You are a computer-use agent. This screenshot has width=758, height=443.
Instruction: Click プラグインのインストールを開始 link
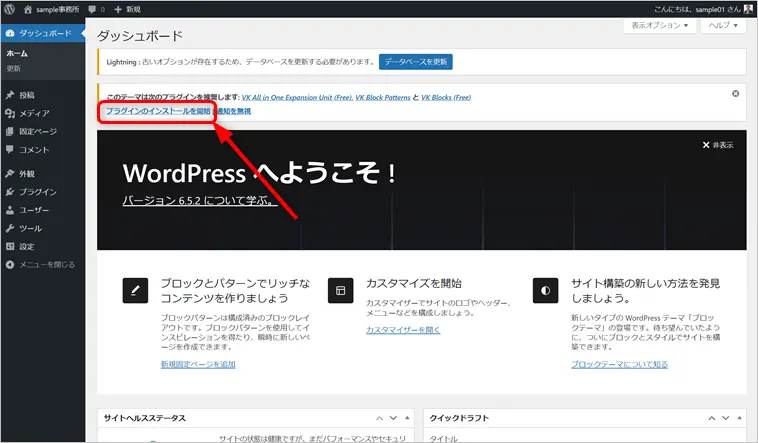click(x=158, y=110)
